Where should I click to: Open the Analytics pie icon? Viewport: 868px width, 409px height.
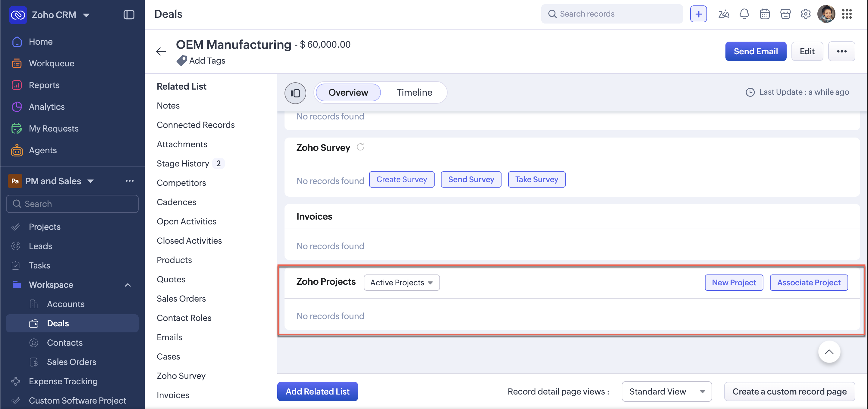[17, 107]
